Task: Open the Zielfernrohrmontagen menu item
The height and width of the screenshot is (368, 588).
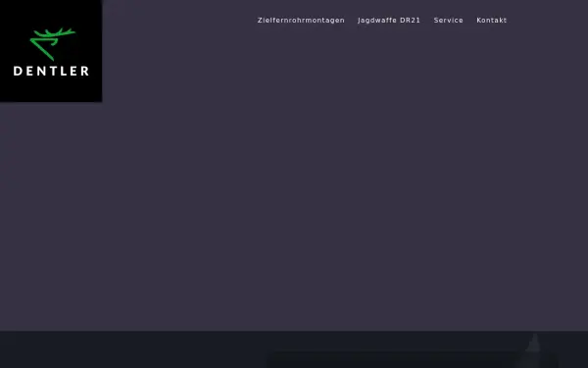Action: click(301, 21)
